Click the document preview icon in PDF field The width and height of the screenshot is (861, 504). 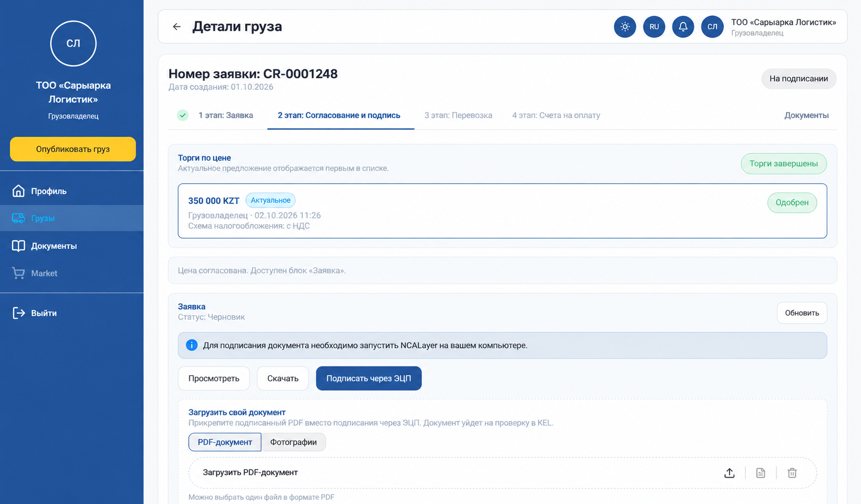coord(761,473)
